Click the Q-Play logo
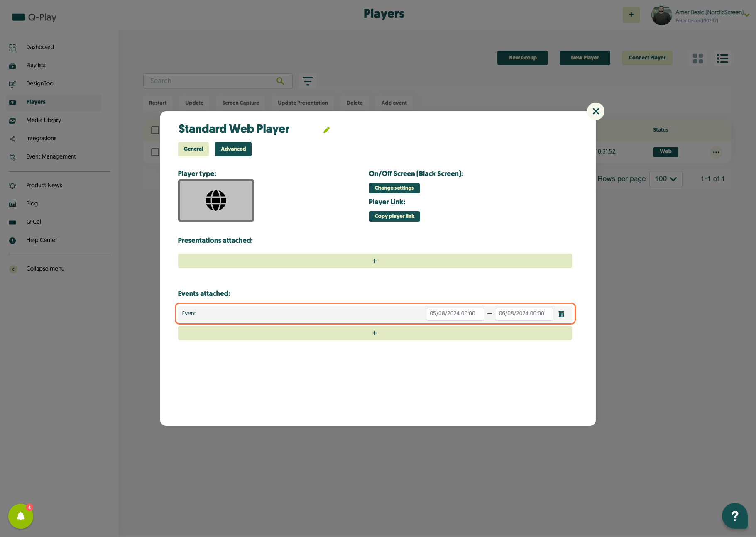 point(34,17)
